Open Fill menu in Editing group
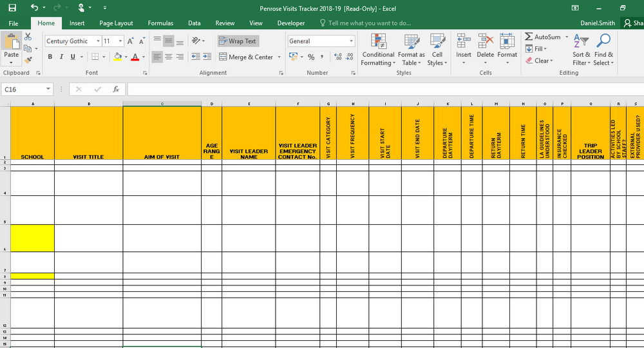The height and width of the screenshot is (348, 644). [x=536, y=49]
